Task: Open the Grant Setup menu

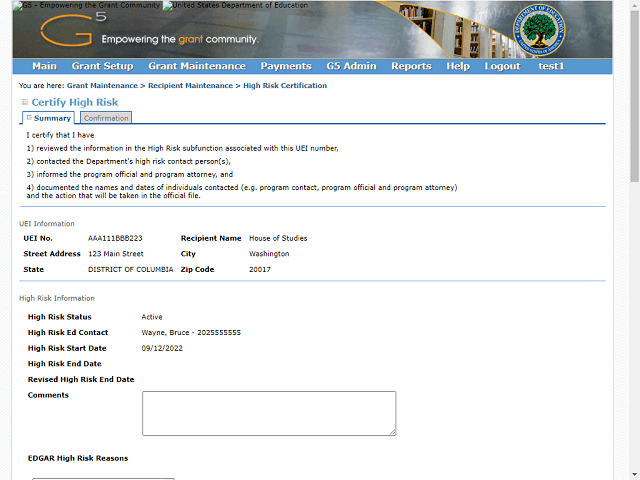Action: 102,66
